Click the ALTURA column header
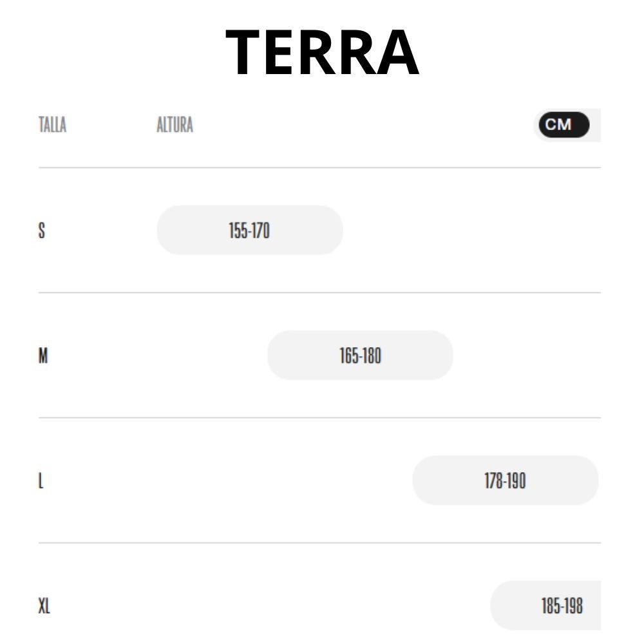The height and width of the screenshot is (644, 644). pyautogui.click(x=175, y=125)
